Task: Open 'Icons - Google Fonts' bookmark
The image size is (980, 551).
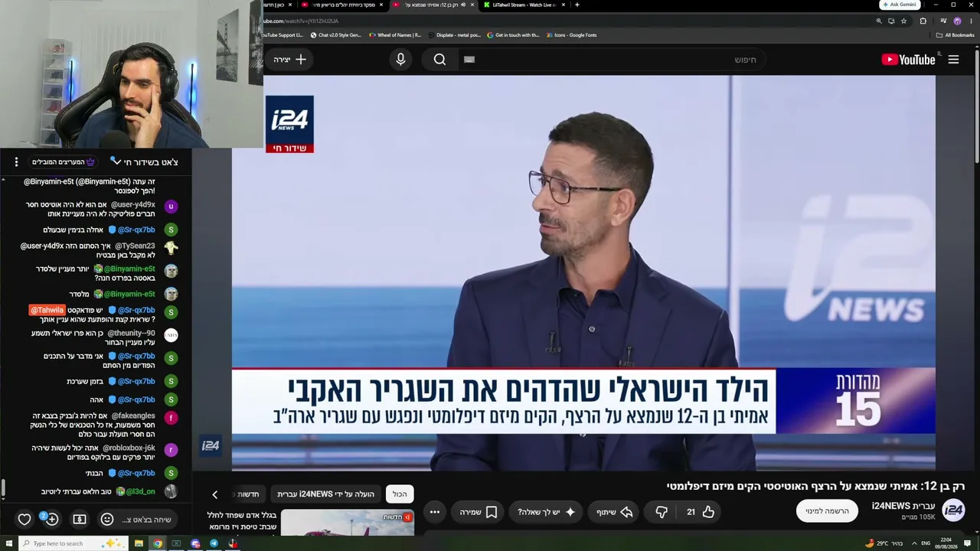Action: pos(571,35)
